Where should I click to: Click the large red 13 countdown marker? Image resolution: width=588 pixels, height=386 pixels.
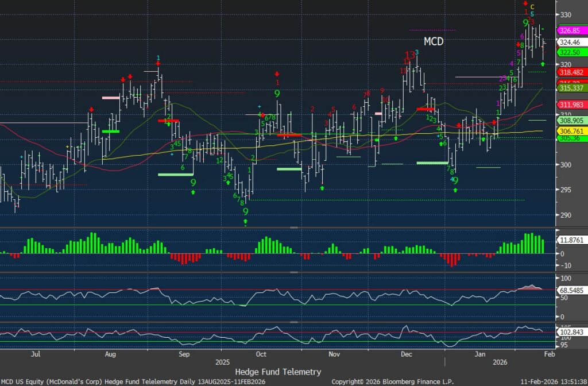pyautogui.click(x=410, y=56)
